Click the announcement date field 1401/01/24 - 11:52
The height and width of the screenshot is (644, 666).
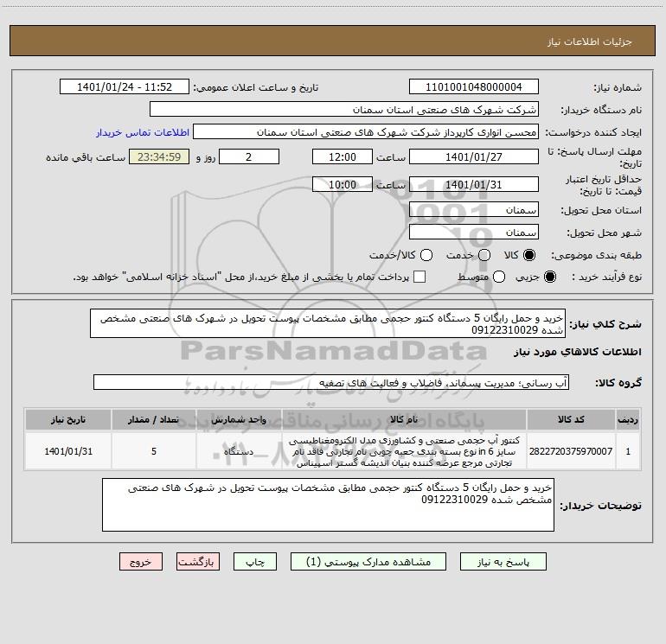click(x=125, y=87)
